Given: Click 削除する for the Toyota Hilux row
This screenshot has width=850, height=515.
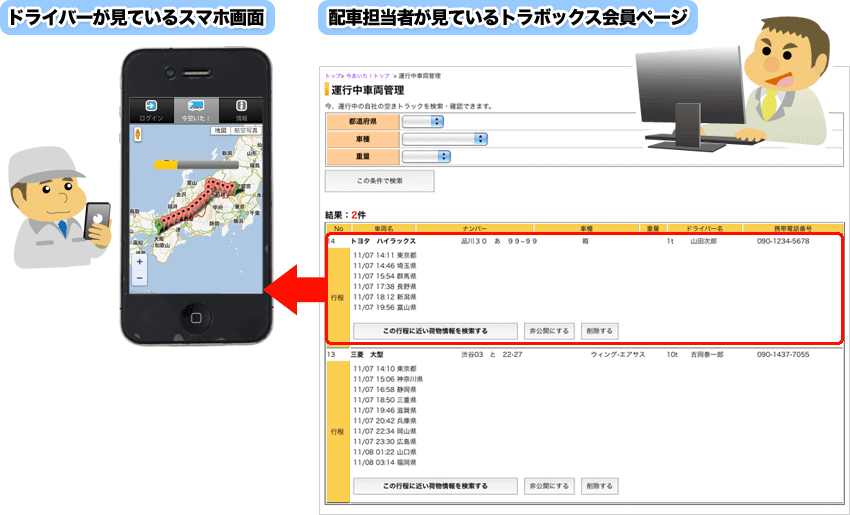Looking at the screenshot, I should [600, 331].
